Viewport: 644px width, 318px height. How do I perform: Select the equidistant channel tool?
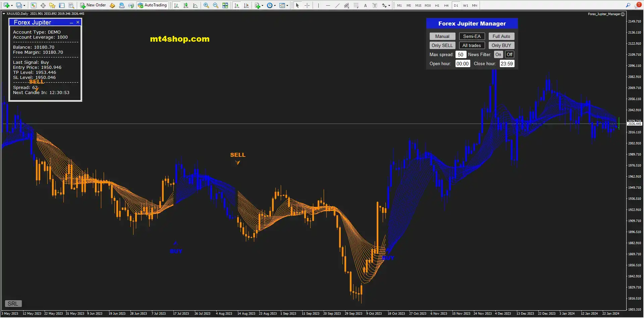pos(346,5)
